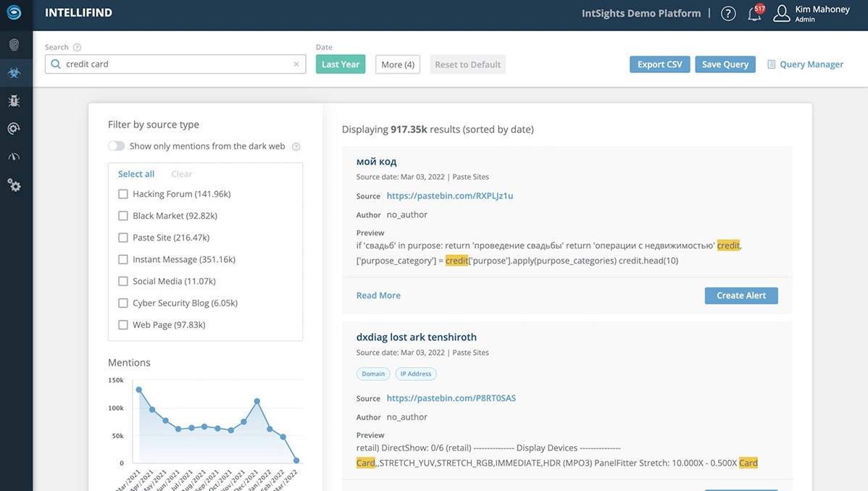The image size is (868, 491).
Task: Tick the Social Media source checkbox
Action: [x=123, y=281]
